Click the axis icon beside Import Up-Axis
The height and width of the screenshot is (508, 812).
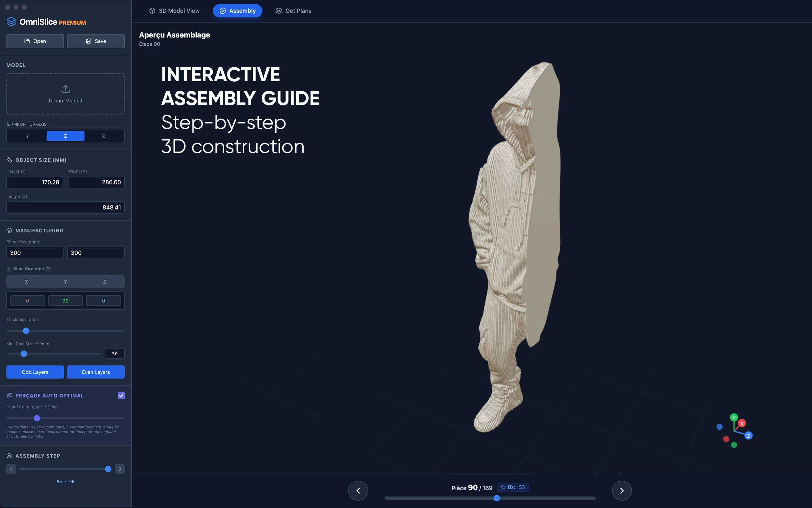(x=8, y=124)
